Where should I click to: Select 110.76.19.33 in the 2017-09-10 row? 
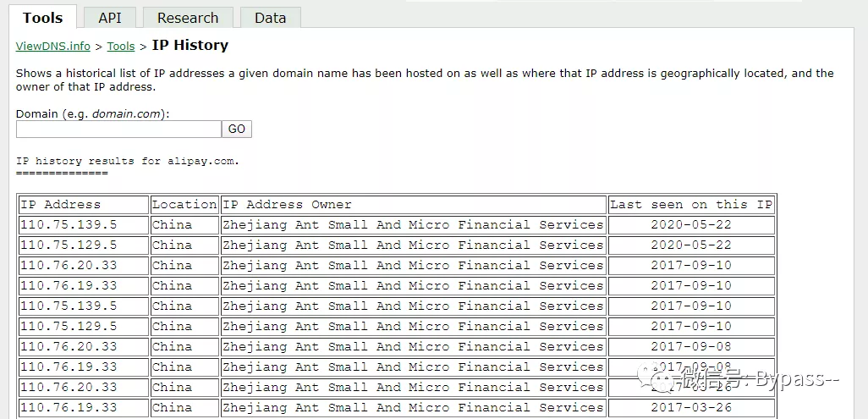pyautogui.click(x=68, y=286)
